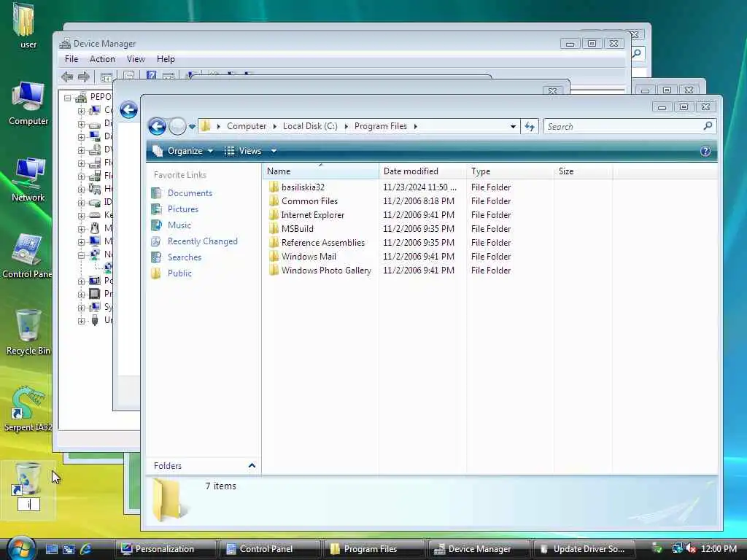The height and width of the screenshot is (560, 747).
Task: Switch to Device Manager taskbar button
Action: [479, 549]
